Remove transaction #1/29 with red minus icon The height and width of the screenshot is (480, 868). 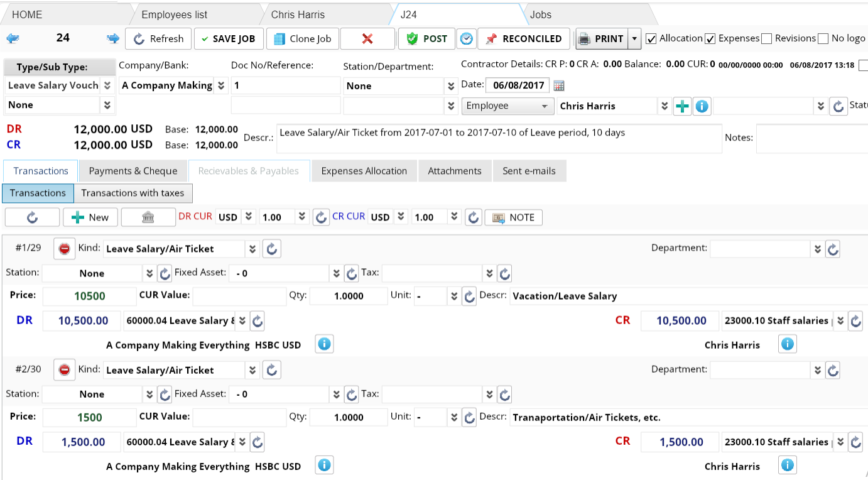64,249
